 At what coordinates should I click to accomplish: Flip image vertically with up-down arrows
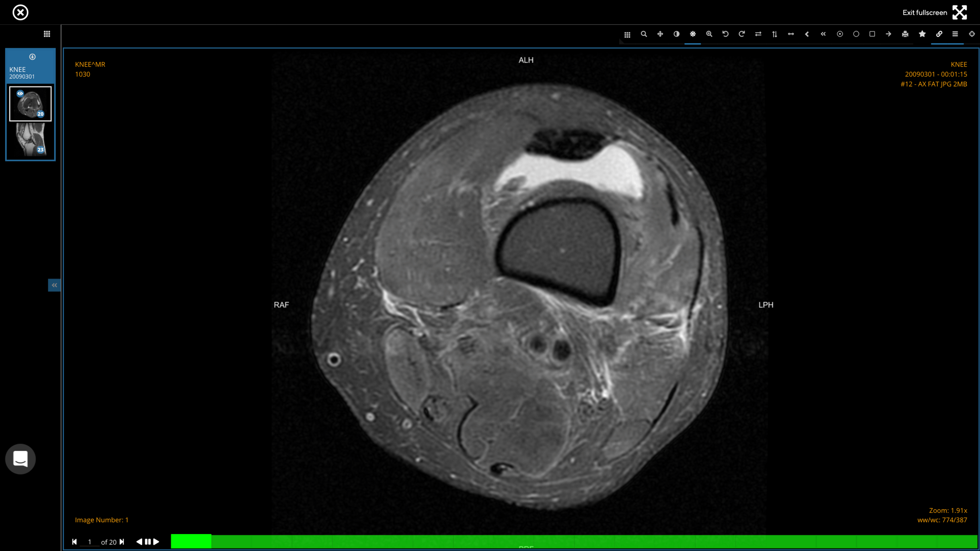(x=775, y=34)
